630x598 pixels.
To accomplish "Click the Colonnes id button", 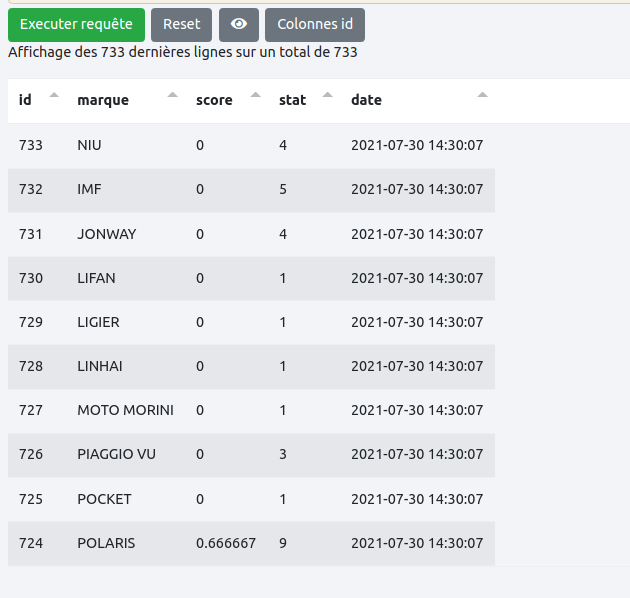I will click(314, 24).
